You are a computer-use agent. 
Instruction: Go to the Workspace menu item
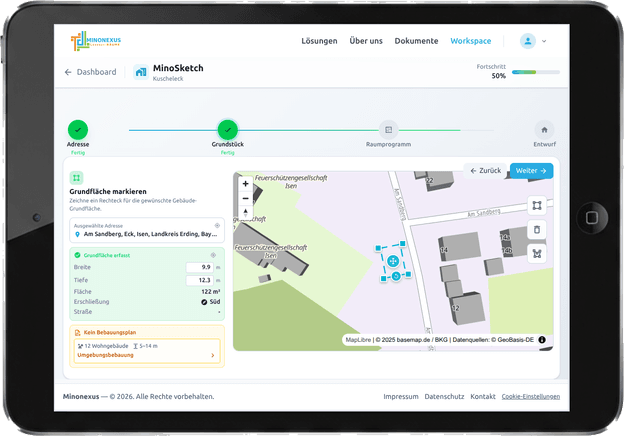click(470, 41)
